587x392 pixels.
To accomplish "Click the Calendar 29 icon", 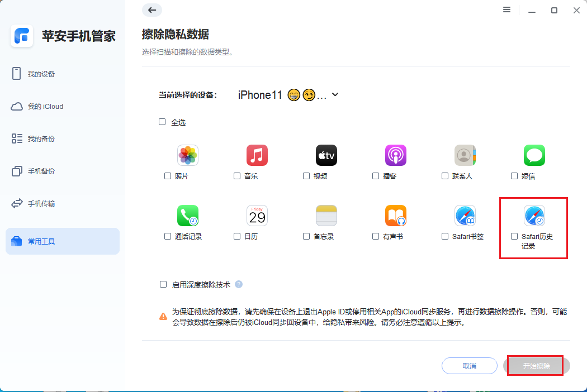I will coord(257,216).
